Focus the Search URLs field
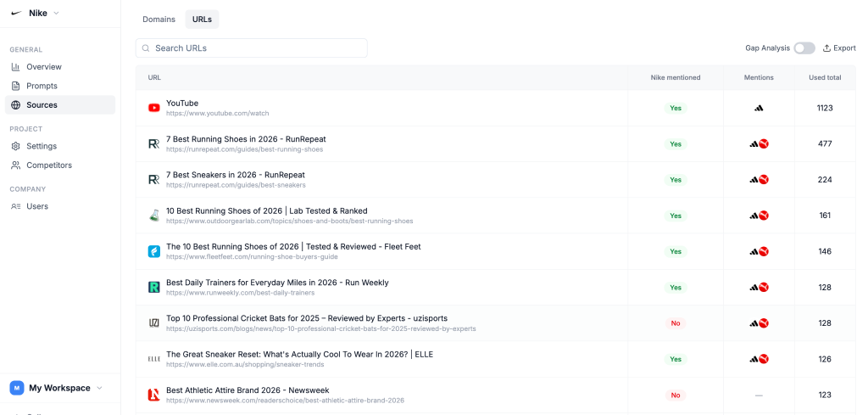The height and width of the screenshot is (415, 868). (x=251, y=48)
